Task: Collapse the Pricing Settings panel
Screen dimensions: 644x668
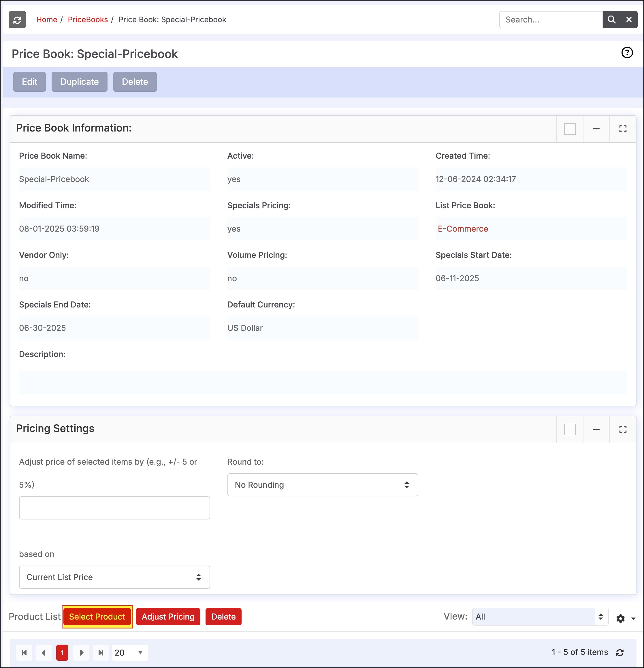Action: (596, 429)
